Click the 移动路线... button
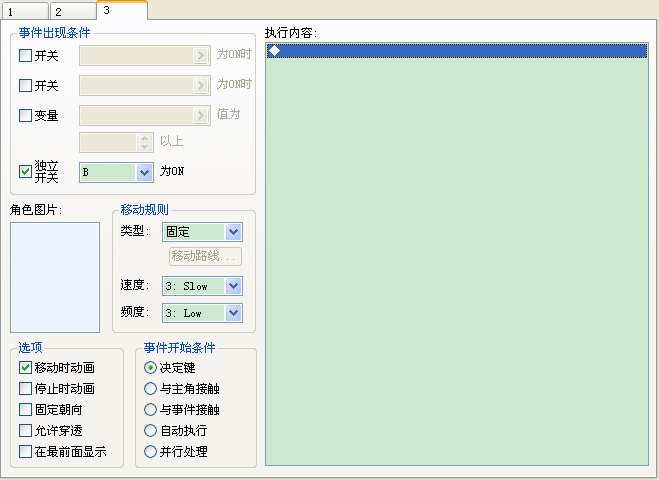This screenshot has width=659, height=480. click(205, 256)
